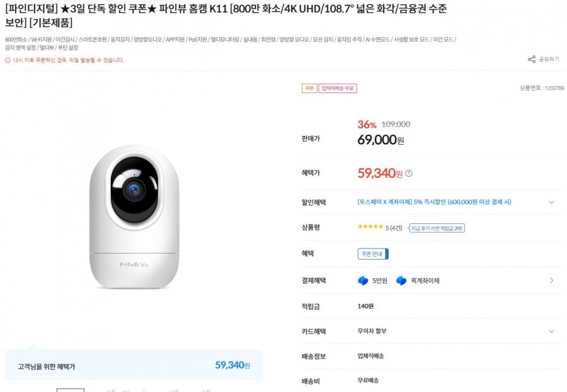This screenshot has width=567, height=392.
Task: Click the review count 5 (4건)
Action: pyautogui.click(x=394, y=228)
